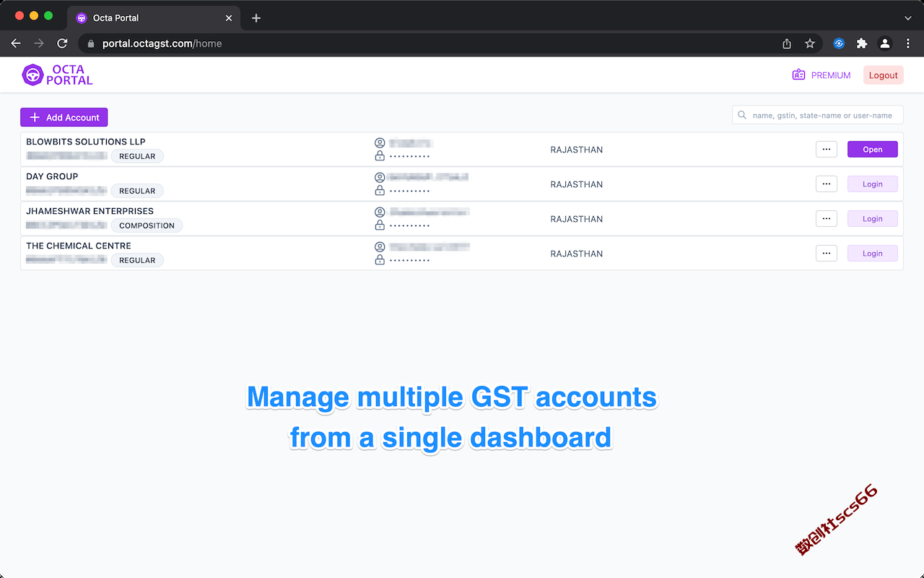Viewport: 924px width, 578px height.
Task: Click the Add Account button
Action: (x=64, y=117)
